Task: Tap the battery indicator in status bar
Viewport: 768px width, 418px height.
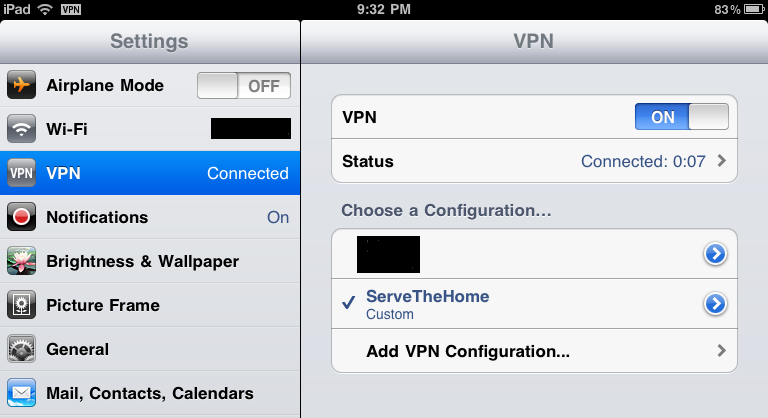Action: pos(741,9)
